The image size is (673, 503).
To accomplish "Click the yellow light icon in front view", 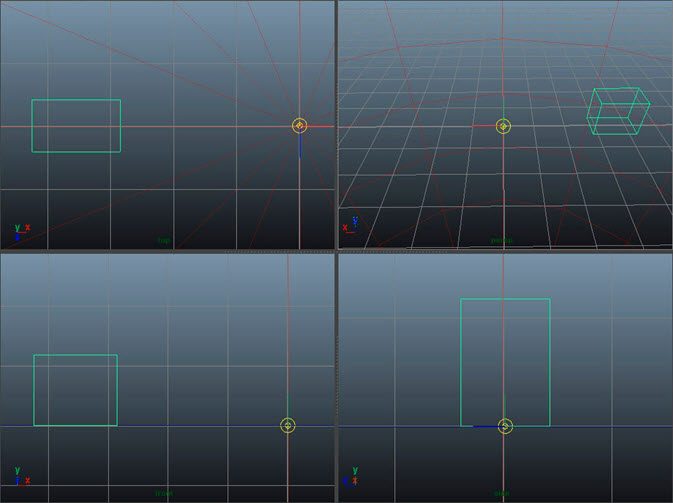I will coord(288,425).
